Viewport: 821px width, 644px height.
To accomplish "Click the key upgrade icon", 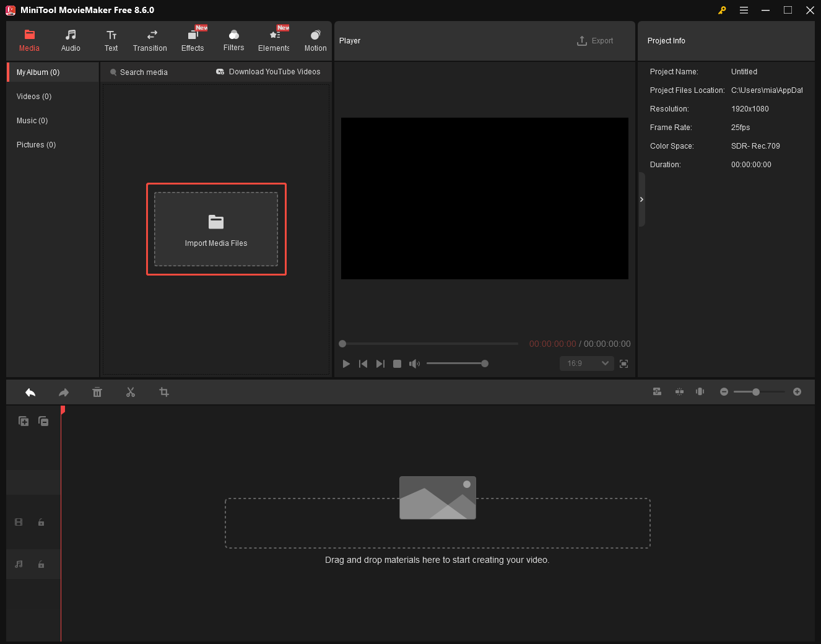I will click(722, 10).
